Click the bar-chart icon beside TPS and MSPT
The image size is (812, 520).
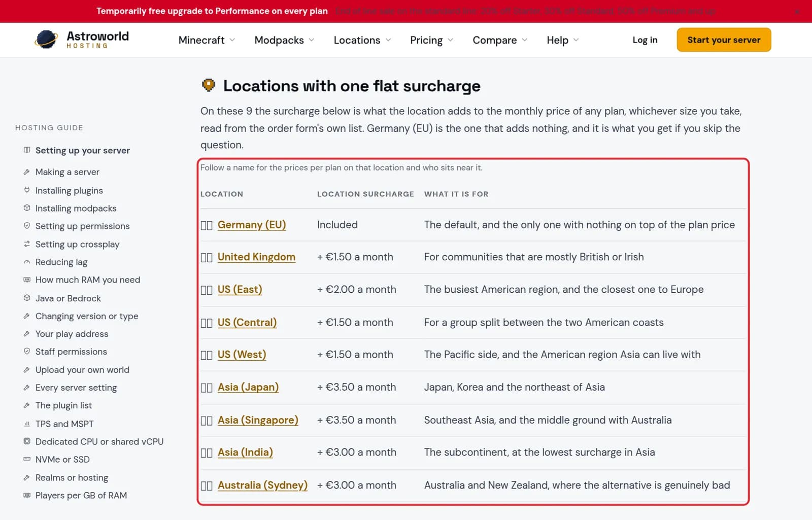pos(27,424)
